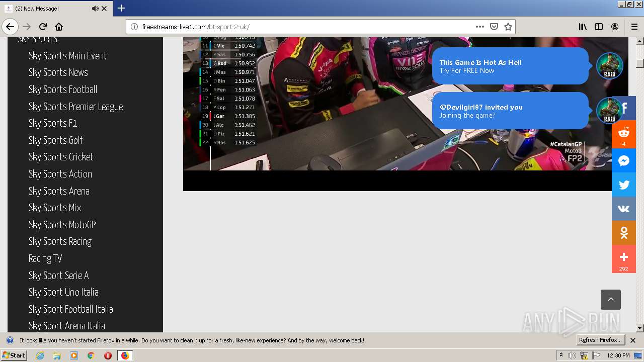Open the Firefox account icon
This screenshot has width=644, height=362.
(x=615, y=27)
